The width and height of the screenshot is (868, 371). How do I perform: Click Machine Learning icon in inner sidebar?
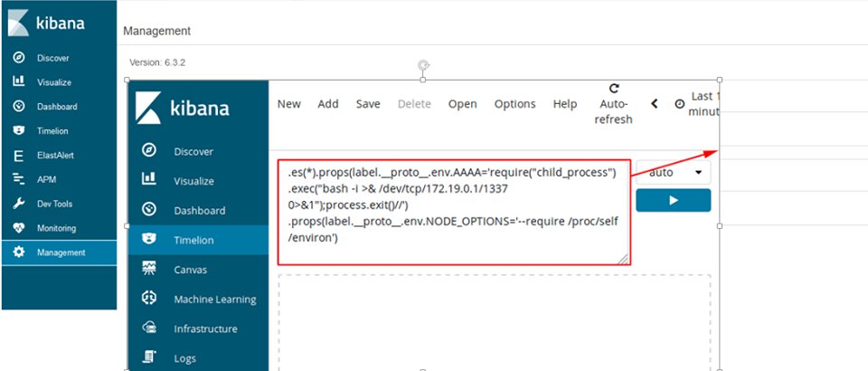tap(149, 298)
